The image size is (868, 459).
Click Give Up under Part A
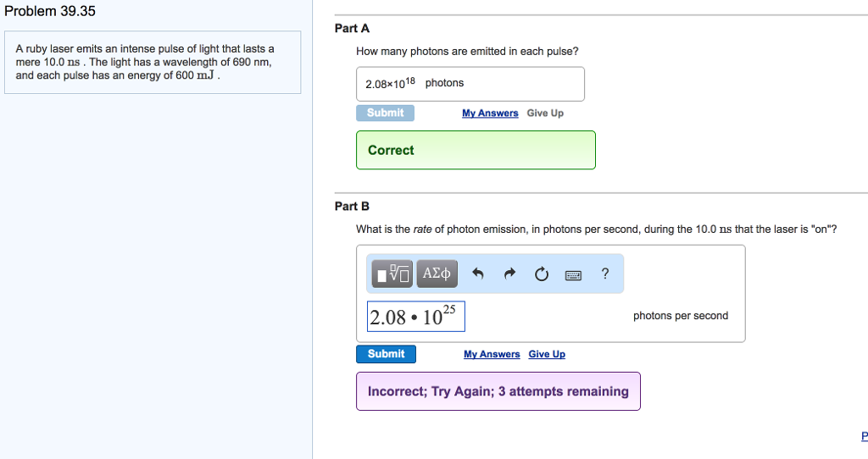[x=545, y=113]
